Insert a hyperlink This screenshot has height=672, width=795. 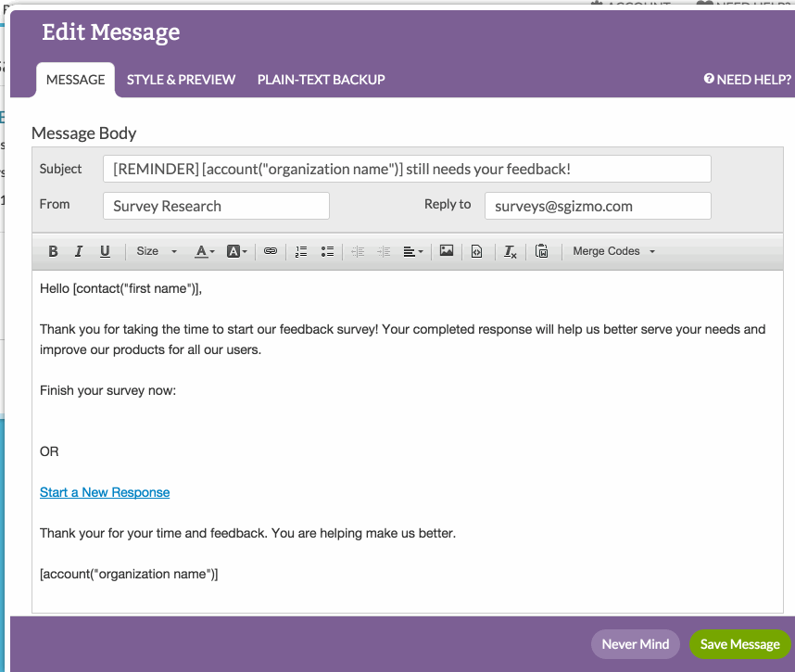(270, 250)
